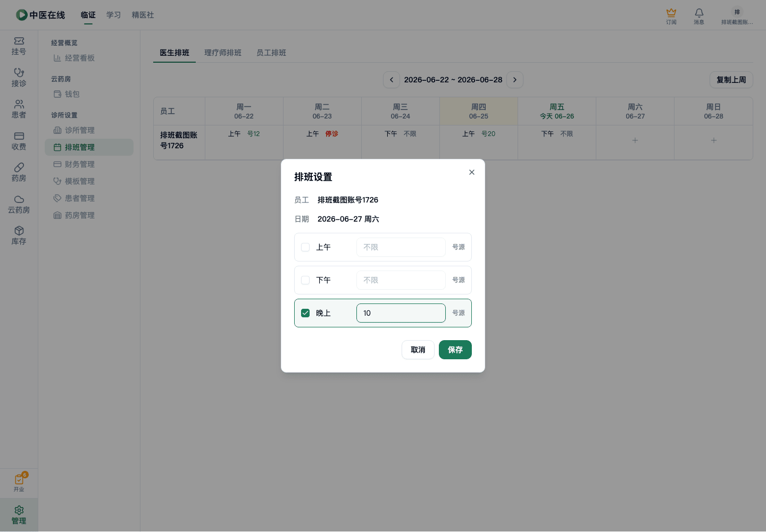Viewport: 766px width, 532px height.
Task: Open 排班管理 in the side menu
Action: (x=89, y=147)
